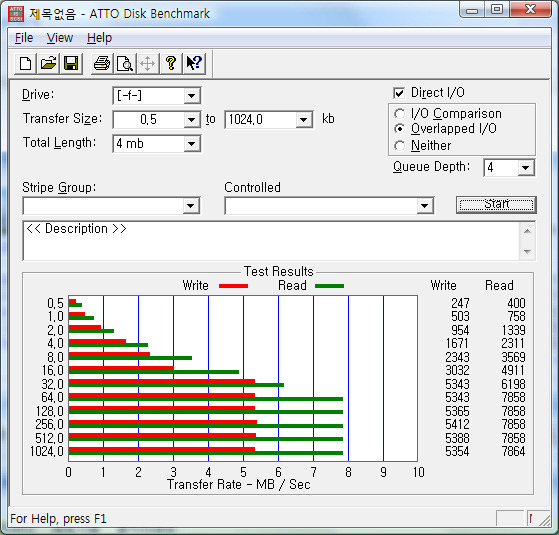Print results with the printer icon
559x535 pixels.
click(x=102, y=64)
